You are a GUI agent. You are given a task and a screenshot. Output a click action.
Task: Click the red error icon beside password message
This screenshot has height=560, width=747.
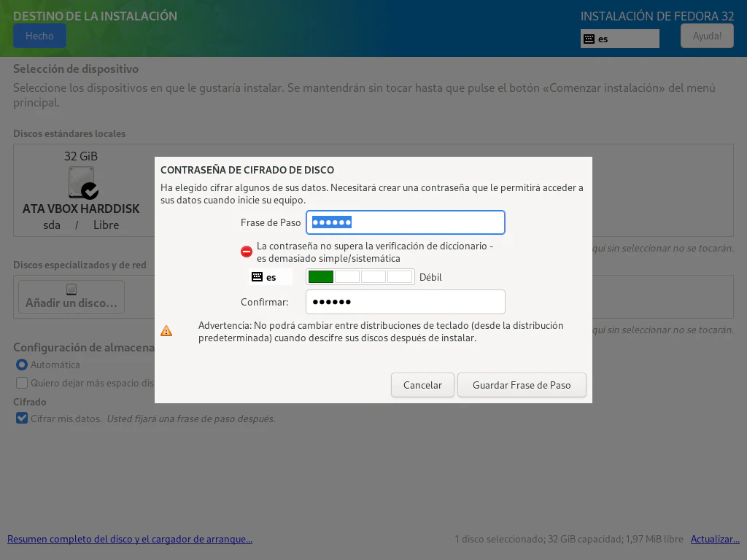pyautogui.click(x=247, y=252)
